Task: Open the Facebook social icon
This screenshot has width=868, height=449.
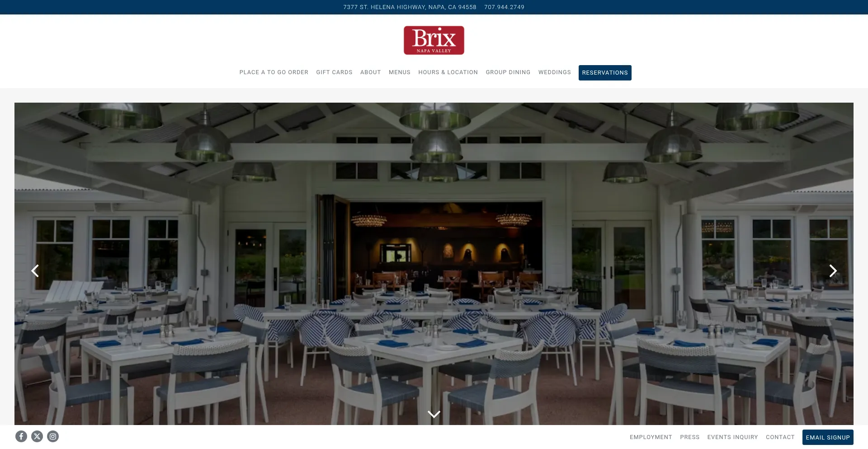Action: point(21,436)
